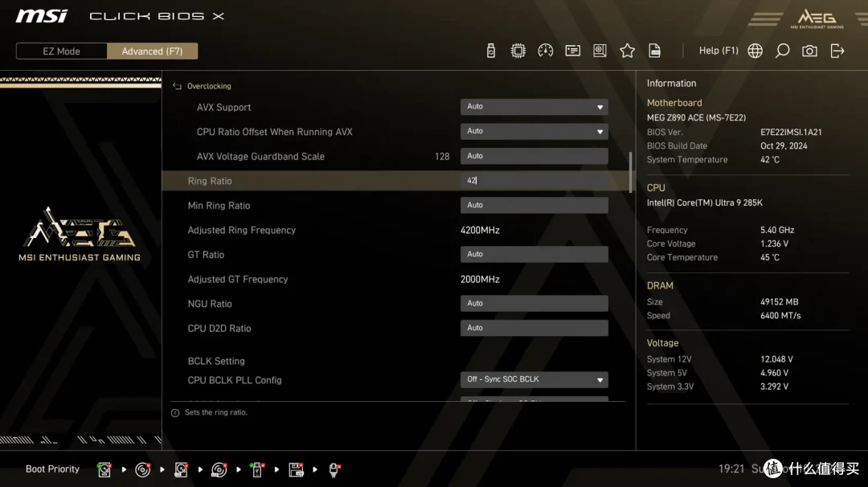The image size is (868, 487).
Task: Select the USB floppy boot icon
Action: point(296,469)
